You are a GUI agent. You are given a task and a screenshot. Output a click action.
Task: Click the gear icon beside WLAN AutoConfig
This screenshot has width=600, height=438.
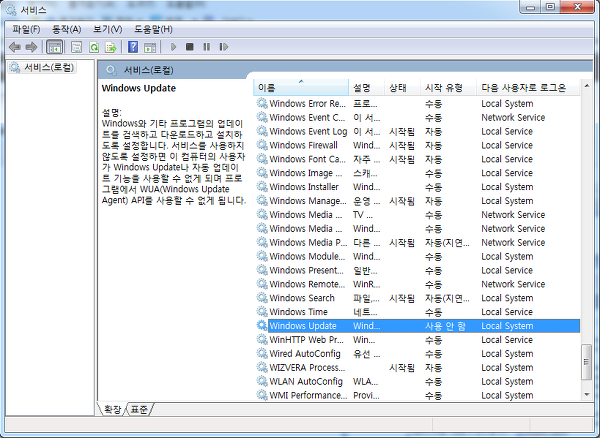262,381
